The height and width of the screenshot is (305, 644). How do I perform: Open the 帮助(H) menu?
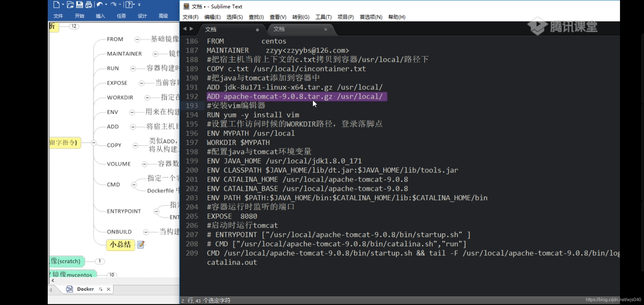point(397,17)
